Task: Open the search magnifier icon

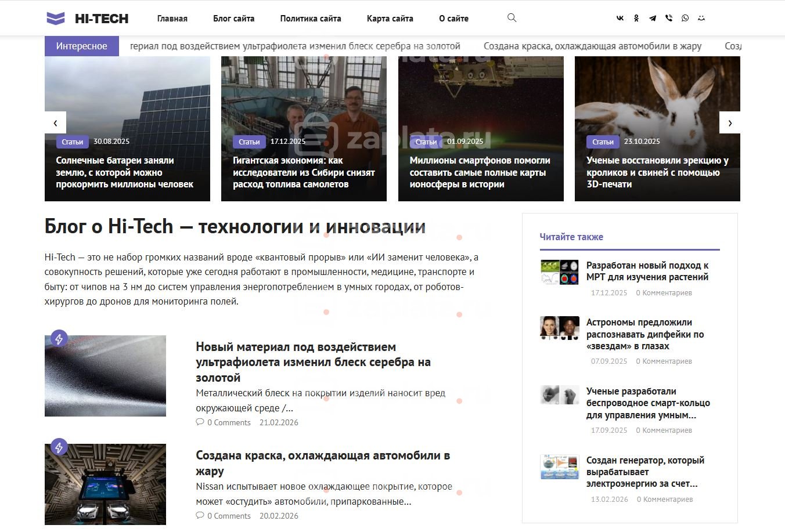Action: [512, 18]
